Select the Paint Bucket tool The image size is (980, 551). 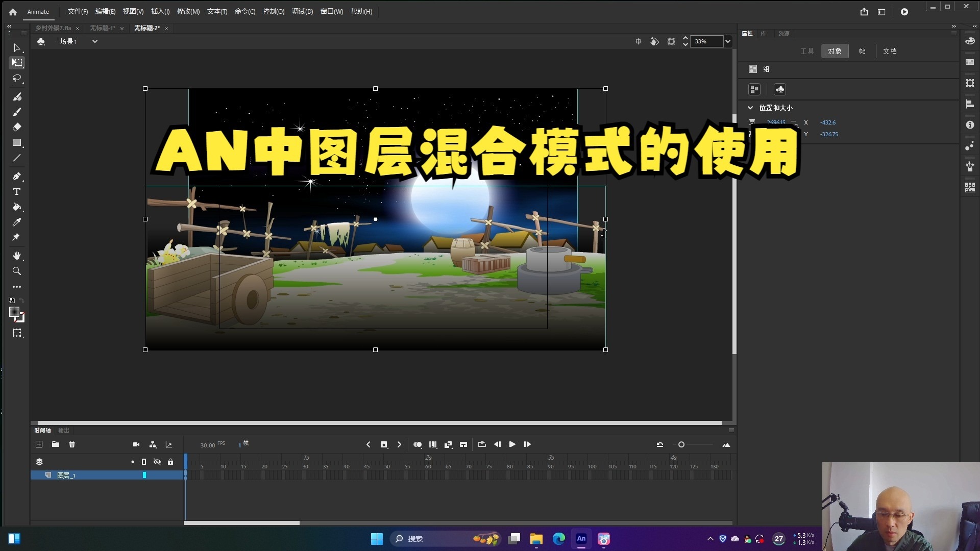click(x=17, y=208)
